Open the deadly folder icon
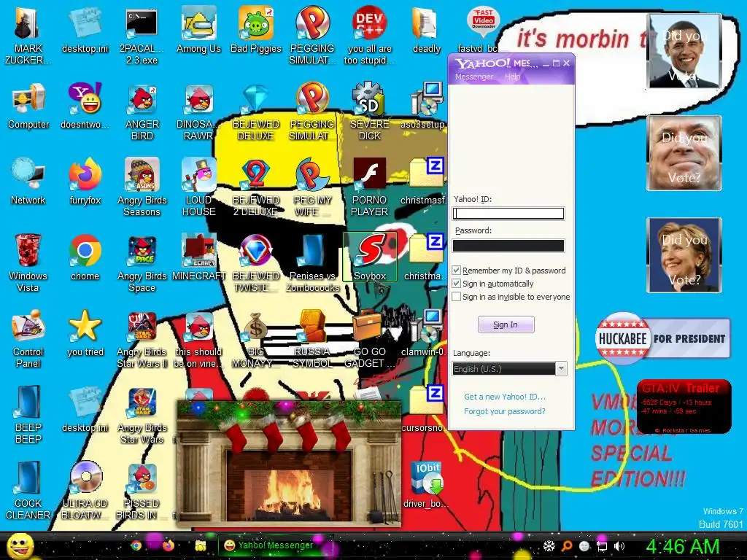The image size is (747, 560). pyautogui.click(x=426, y=29)
